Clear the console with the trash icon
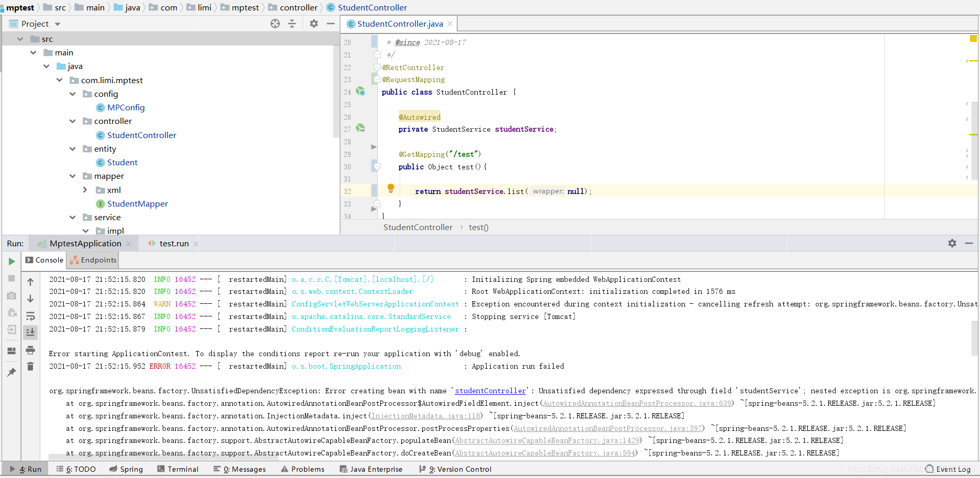Viewport: 980px width, 478px height. point(30,366)
